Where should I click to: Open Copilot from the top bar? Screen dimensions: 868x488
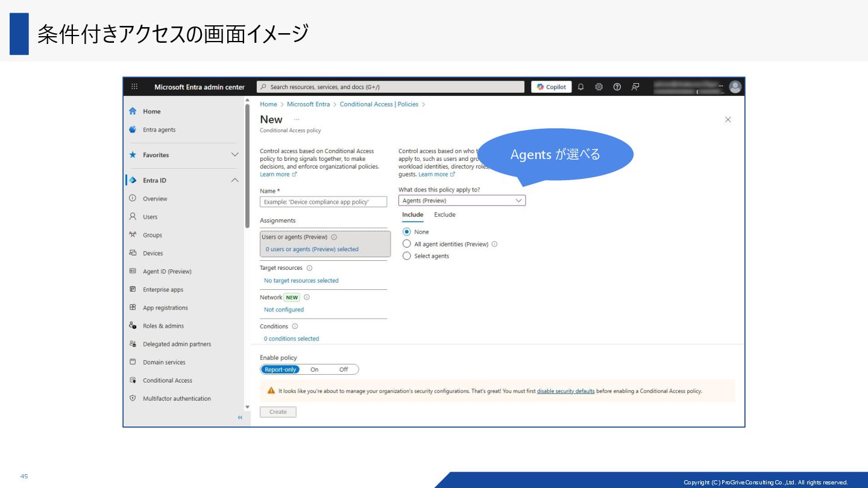[x=552, y=87]
